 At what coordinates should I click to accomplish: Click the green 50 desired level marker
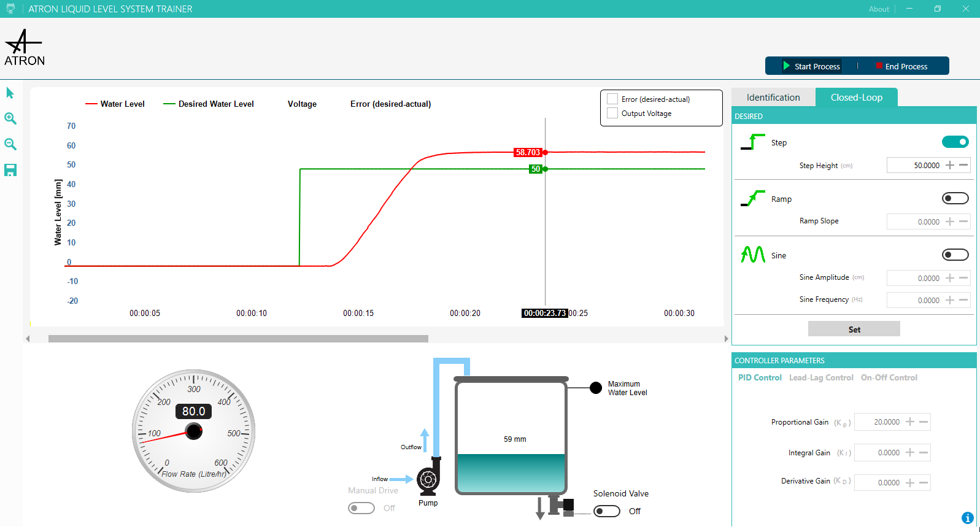[x=536, y=169]
